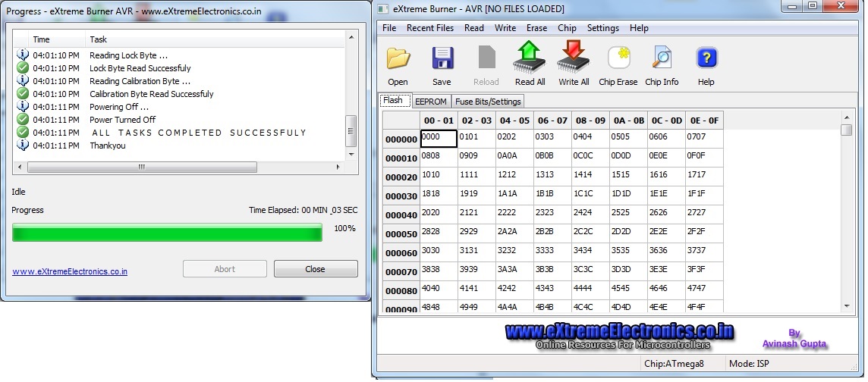Click green check beside Lock Byte Read Successfully

tap(23, 67)
